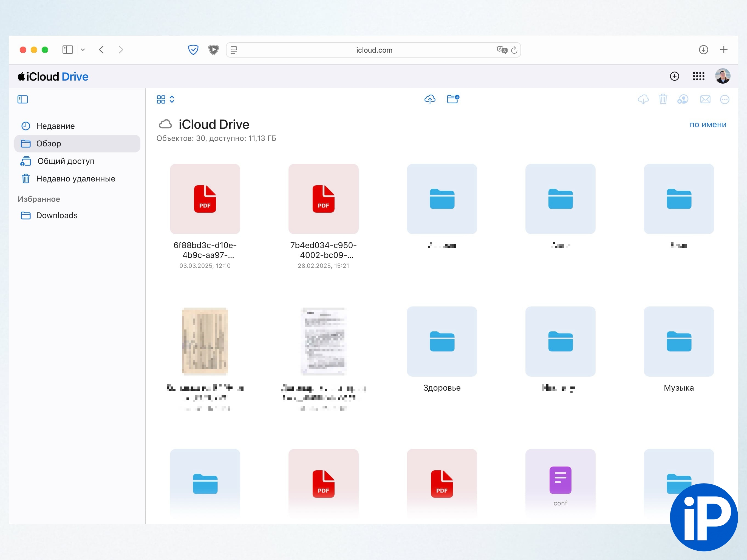The image size is (747, 560).
Task: Click the upload to iCloud icon
Action: click(x=429, y=99)
